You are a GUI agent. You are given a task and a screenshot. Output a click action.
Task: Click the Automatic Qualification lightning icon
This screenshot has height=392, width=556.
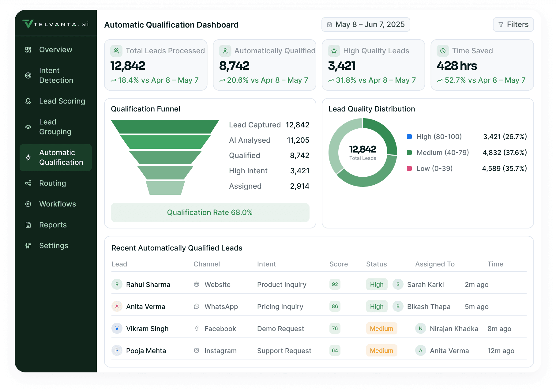pos(28,157)
